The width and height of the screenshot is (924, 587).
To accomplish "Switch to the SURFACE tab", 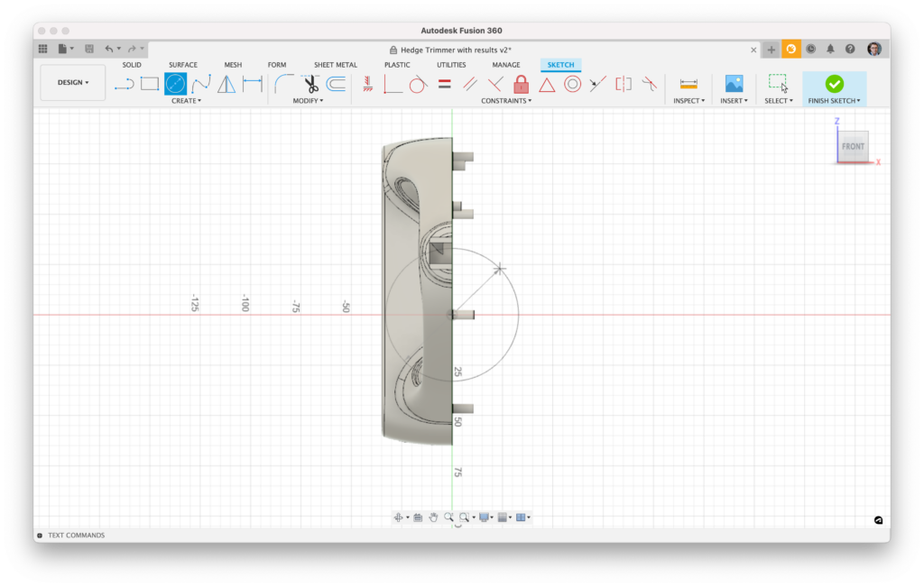I will tap(182, 65).
